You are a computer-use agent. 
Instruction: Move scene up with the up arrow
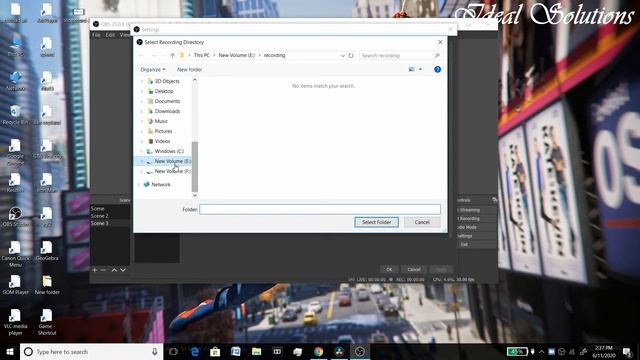[114, 270]
